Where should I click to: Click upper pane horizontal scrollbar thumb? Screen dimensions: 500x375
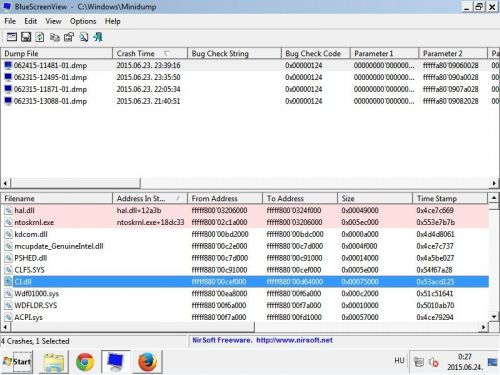pyautogui.click(x=76, y=183)
